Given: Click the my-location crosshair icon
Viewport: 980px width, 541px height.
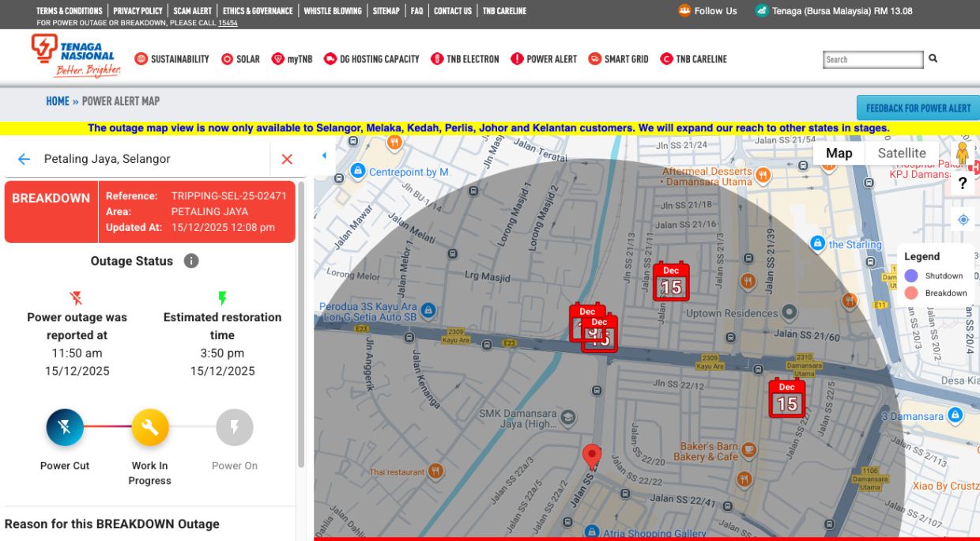Looking at the screenshot, I should pyautogui.click(x=963, y=219).
